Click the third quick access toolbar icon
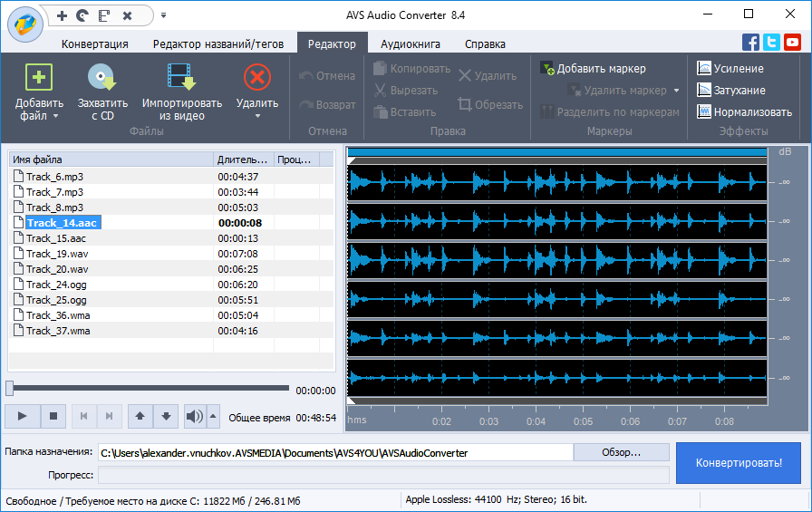 [104, 15]
